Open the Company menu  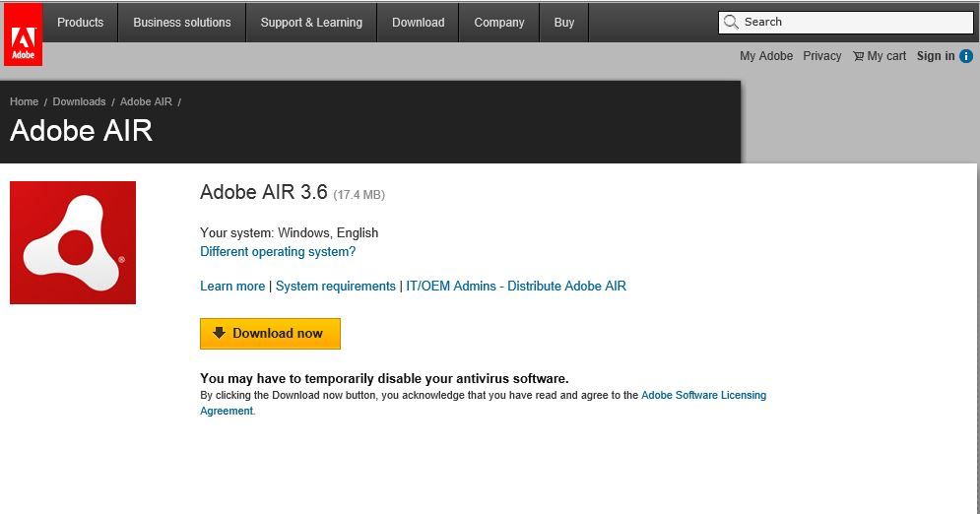499,22
